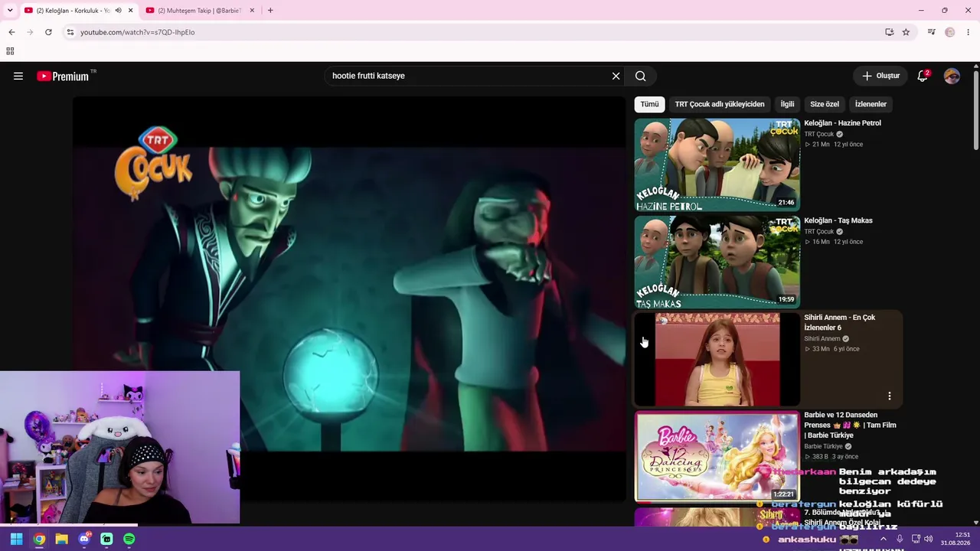Image resolution: width=980 pixels, height=551 pixels.
Task: Open the Keloğlan Hazine Petrol thumbnail
Action: (x=717, y=165)
